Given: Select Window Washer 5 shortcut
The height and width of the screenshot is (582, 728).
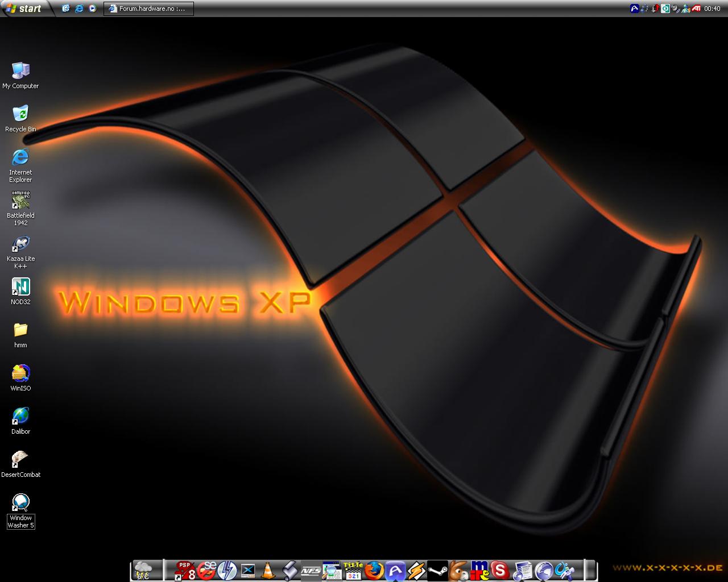Looking at the screenshot, I should (x=20, y=511).
